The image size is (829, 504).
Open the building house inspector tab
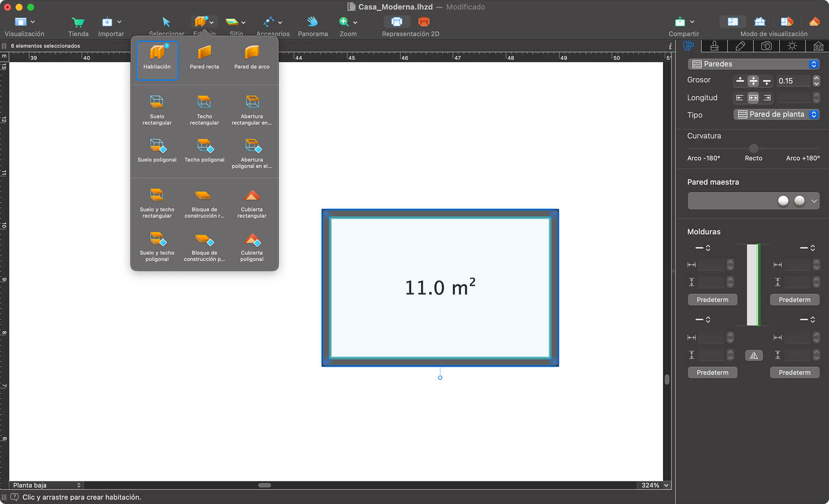click(x=818, y=46)
